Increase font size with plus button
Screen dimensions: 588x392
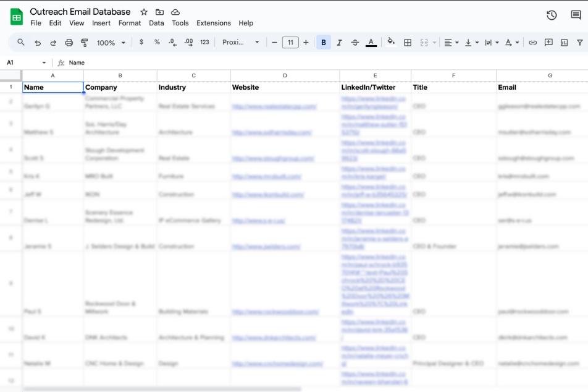click(306, 43)
